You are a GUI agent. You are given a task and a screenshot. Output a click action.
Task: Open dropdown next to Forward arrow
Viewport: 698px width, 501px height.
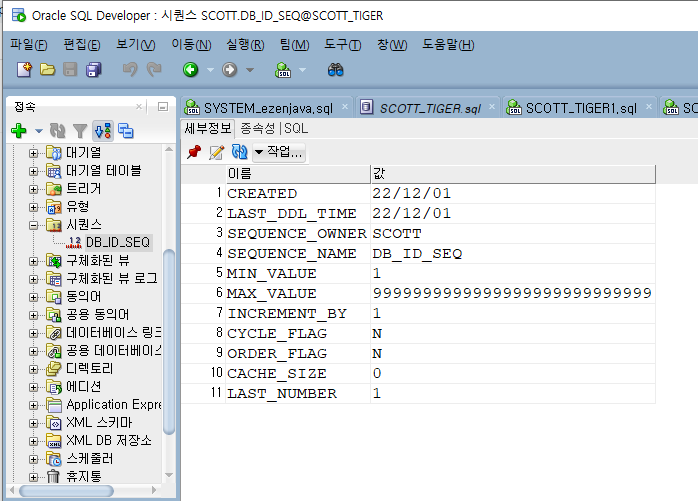[x=250, y=70]
